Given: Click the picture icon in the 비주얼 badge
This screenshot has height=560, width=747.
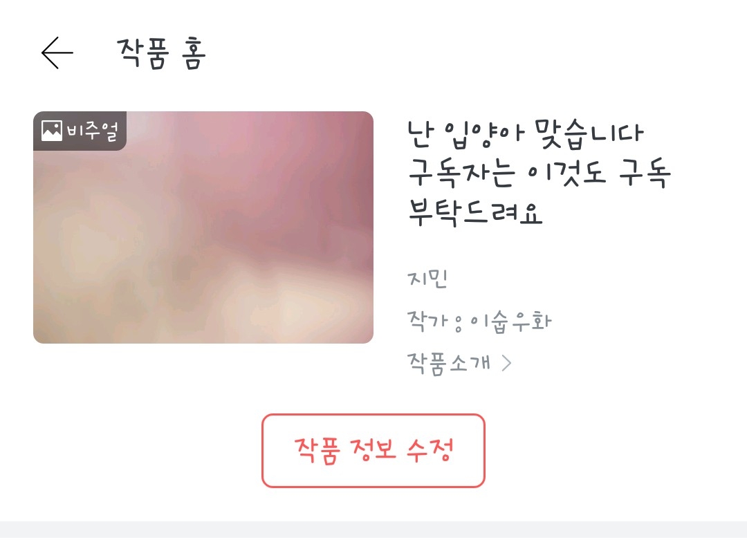Looking at the screenshot, I should coord(51,131).
